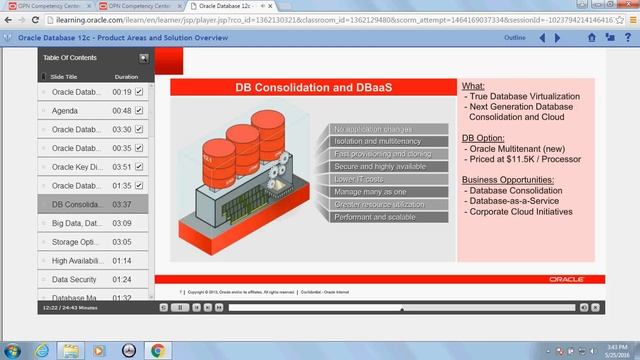Toggle the checkbox for first Oracle Datab... 00:19
This screenshot has width=640, height=360.
coord(139,92)
